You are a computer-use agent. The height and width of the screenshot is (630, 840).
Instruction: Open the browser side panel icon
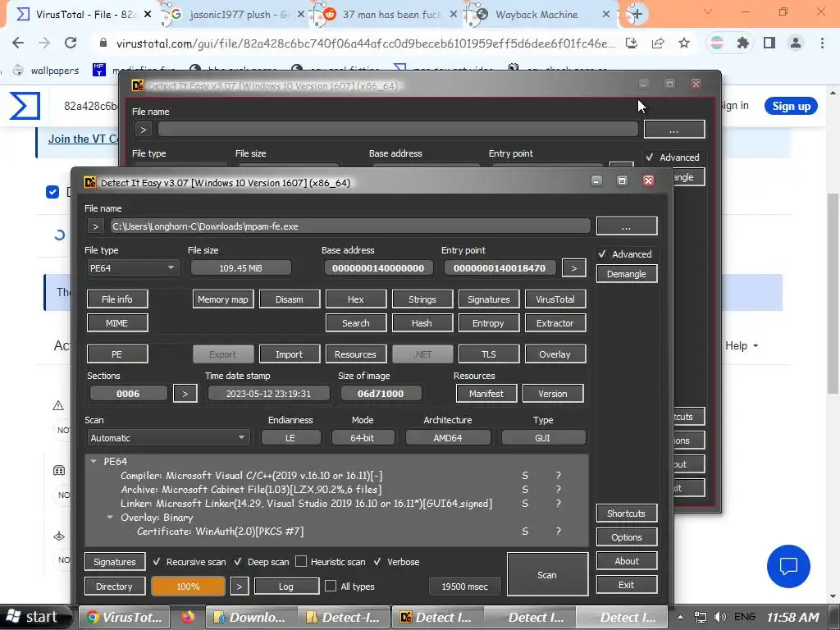(x=769, y=43)
